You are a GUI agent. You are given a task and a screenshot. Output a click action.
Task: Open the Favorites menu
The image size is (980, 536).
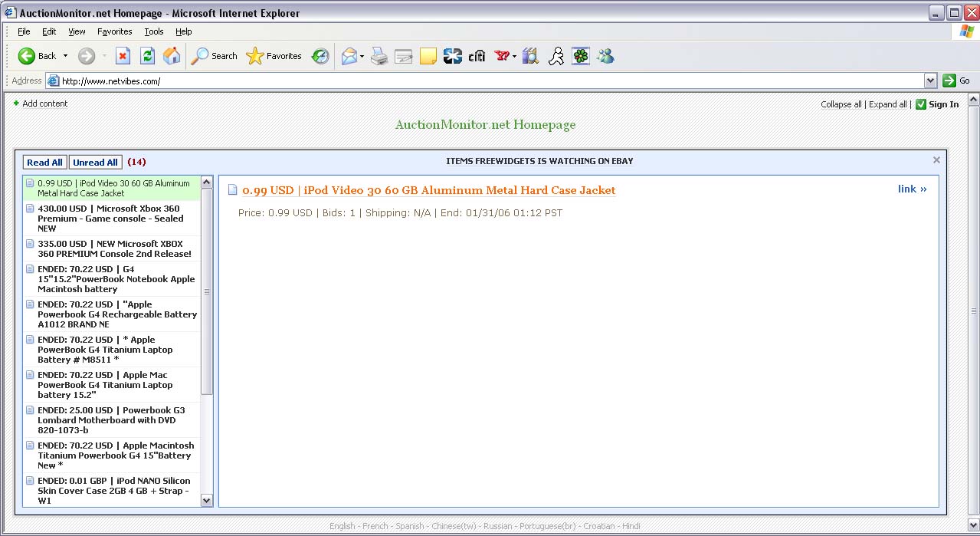point(114,31)
